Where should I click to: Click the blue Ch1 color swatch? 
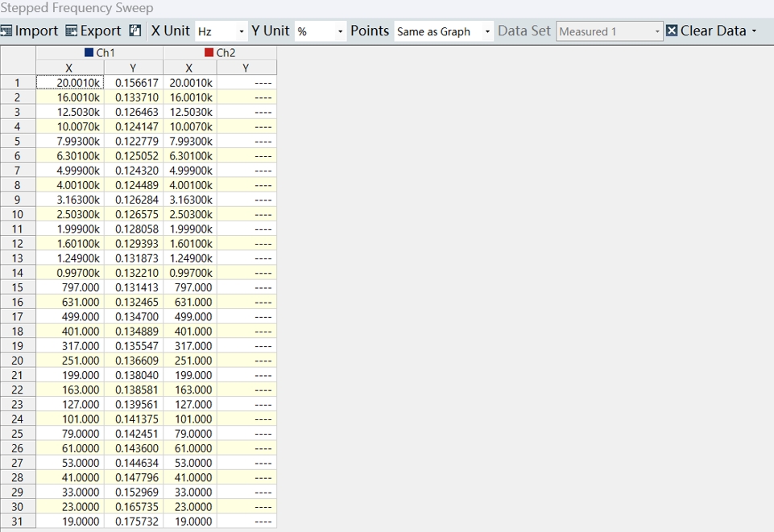point(89,52)
